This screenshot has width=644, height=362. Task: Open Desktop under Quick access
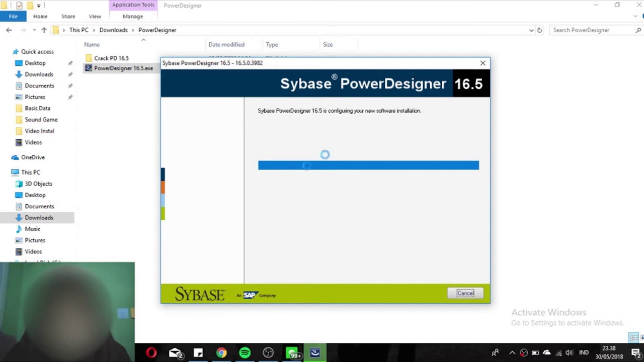pos(35,63)
